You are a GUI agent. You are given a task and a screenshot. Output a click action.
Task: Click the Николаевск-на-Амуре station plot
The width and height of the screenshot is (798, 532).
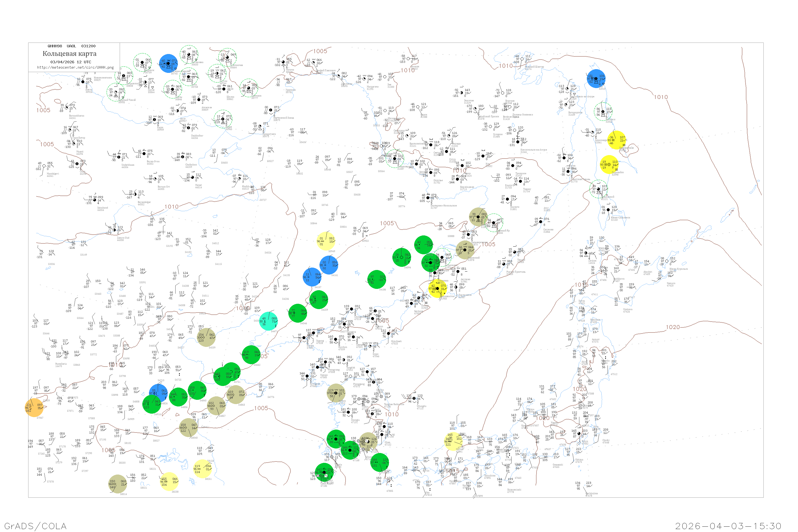pos(568,89)
